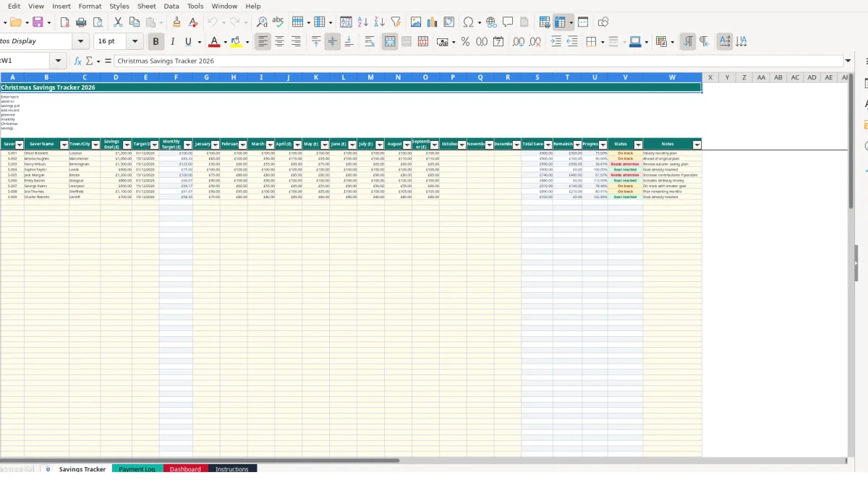
Task: Apply yellow background highlight color
Action: (236, 42)
